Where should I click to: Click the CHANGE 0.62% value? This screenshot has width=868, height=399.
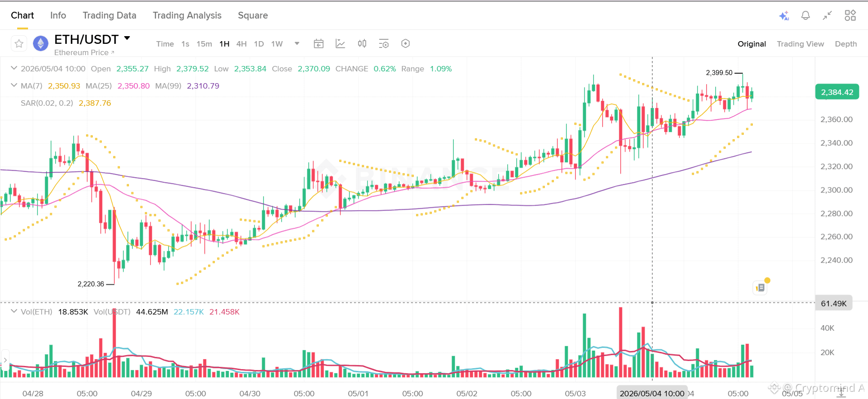click(385, 69)
